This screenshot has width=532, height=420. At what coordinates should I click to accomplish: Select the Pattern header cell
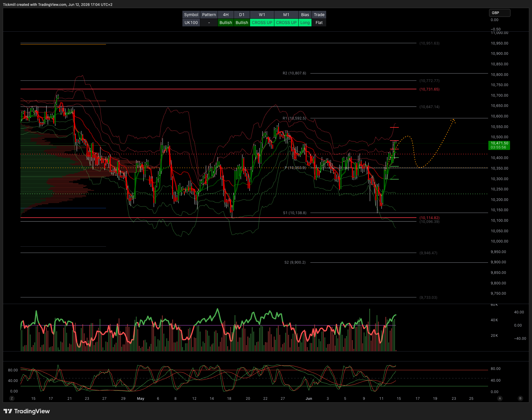pyautogui.click(x=209, y=15)
